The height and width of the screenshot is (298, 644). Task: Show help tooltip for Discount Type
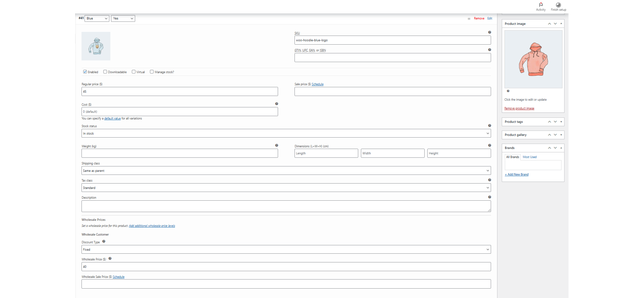point(104,241)
